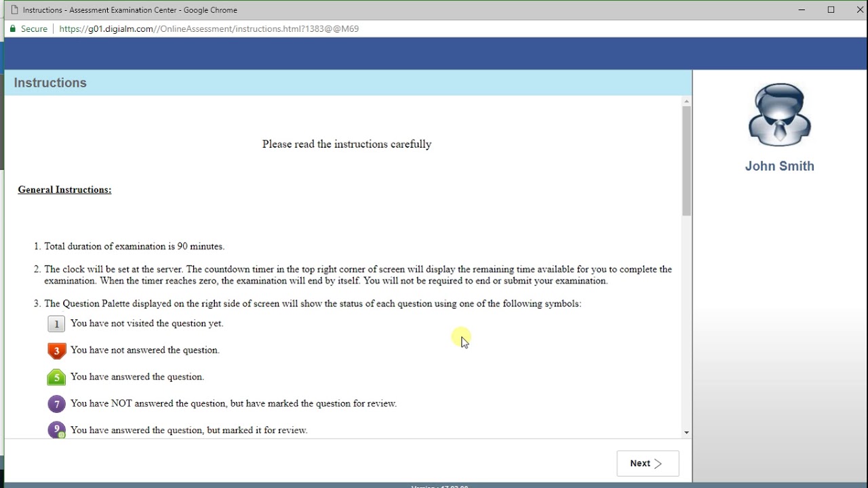
Task: Click the instructions scrollbar down arrow
Action: click(x=687, y=432)
